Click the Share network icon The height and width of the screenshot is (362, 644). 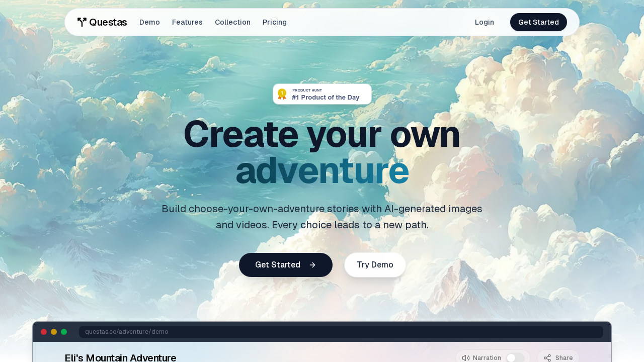pos(547,358)
